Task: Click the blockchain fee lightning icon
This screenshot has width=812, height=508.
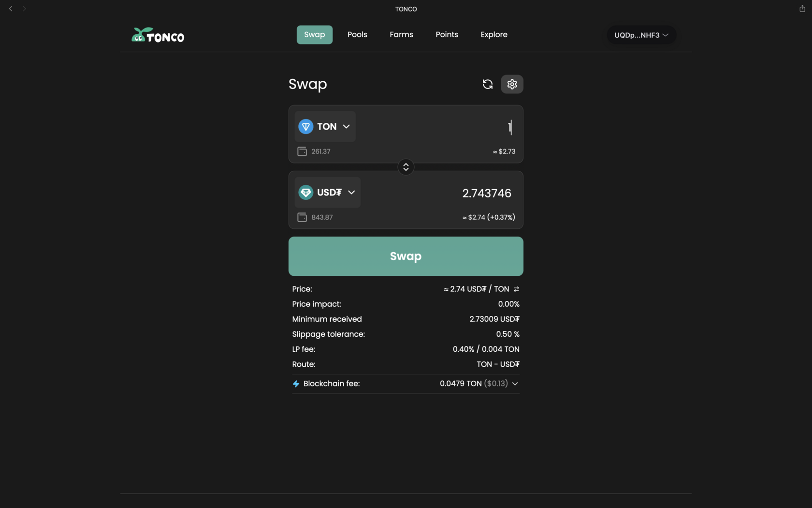Action: pyautogui.click(x=296, y=384)
